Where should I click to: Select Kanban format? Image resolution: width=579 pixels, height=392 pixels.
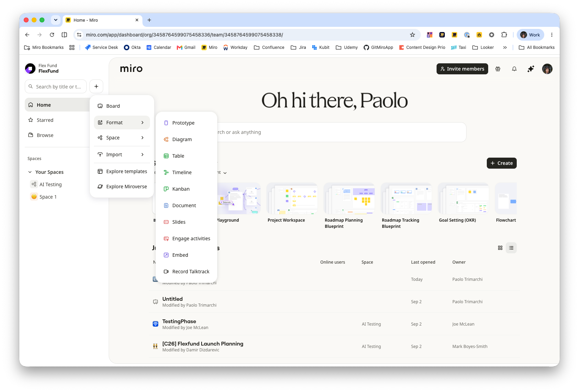(x=186, y=189)
